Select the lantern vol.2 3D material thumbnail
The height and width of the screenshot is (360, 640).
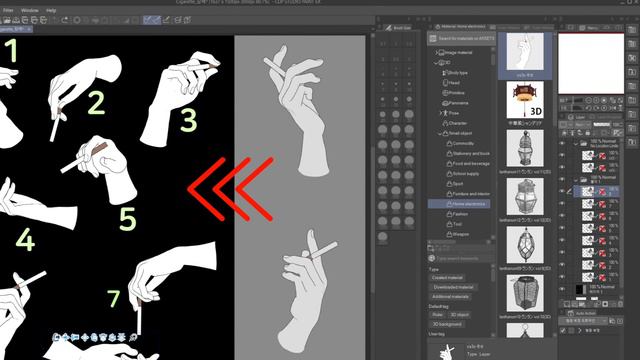click(525, 196)
